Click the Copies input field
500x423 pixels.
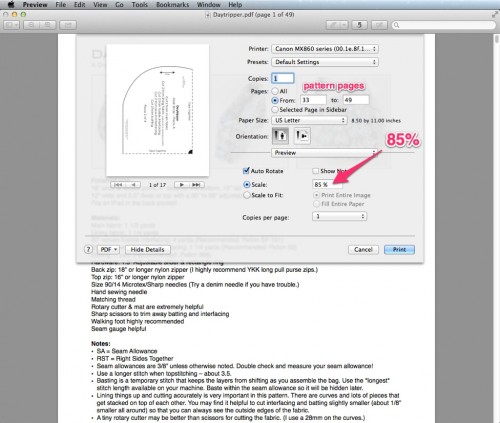coord(283,78)
